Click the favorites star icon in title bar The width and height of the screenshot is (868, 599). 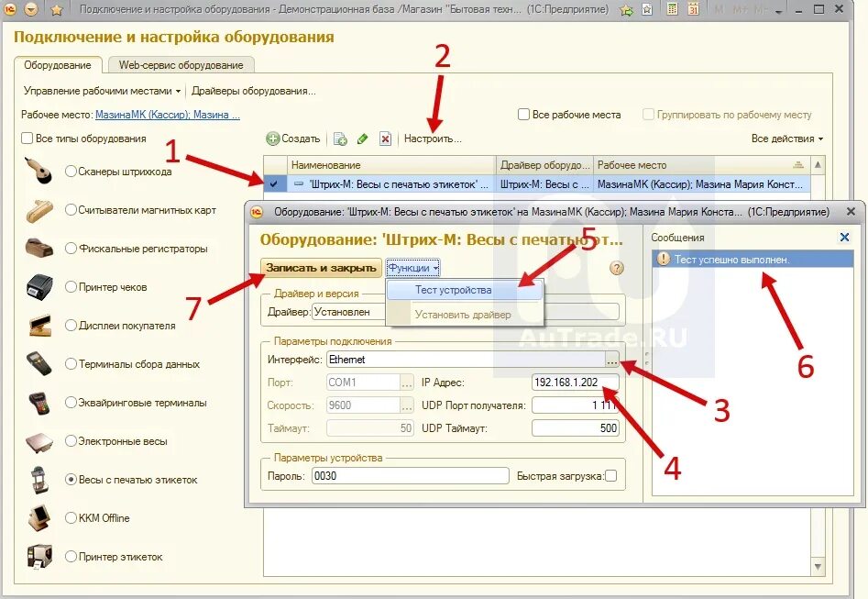tap(57, 9)
